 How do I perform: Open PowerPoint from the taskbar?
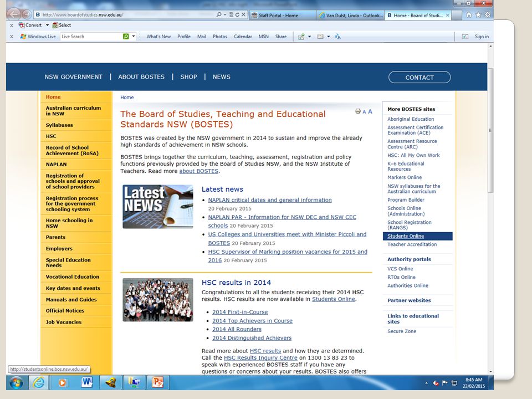pyautogui.click(x=158, y=383)
